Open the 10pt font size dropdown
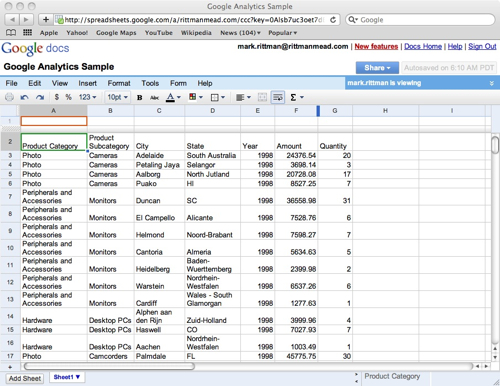The image size is (500, 386). pyautogui.click(x=117, y=97)
